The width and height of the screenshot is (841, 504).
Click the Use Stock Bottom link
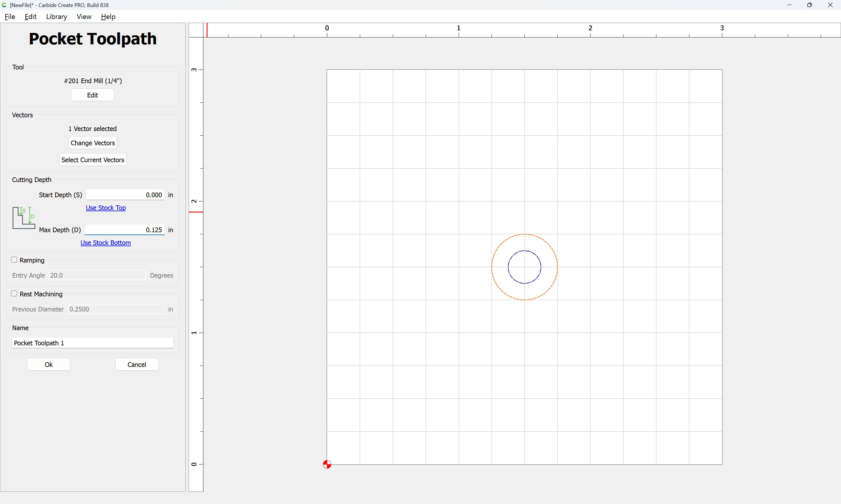point(105,242)
